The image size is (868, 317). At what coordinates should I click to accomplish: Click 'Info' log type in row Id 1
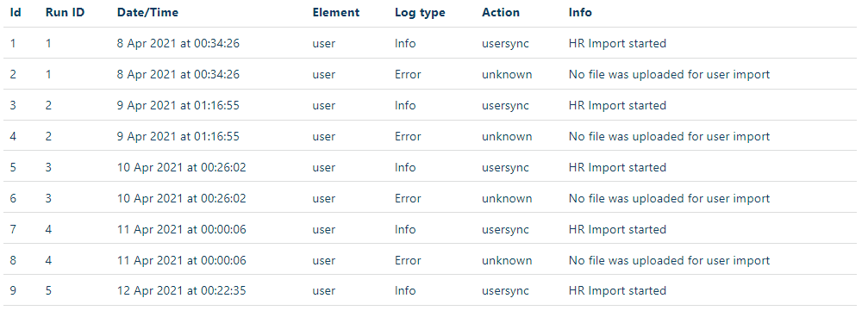(405, 43)
